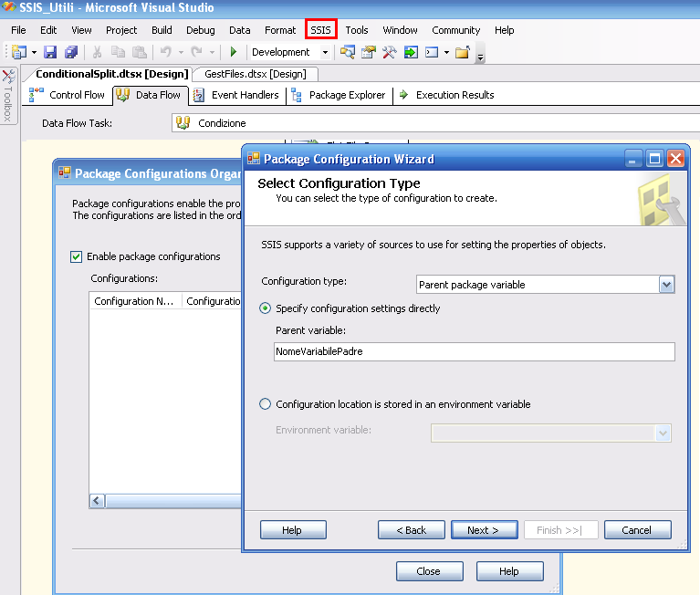Open the Edit menu
Screen dimensions: 700x595
pos(48,30)
